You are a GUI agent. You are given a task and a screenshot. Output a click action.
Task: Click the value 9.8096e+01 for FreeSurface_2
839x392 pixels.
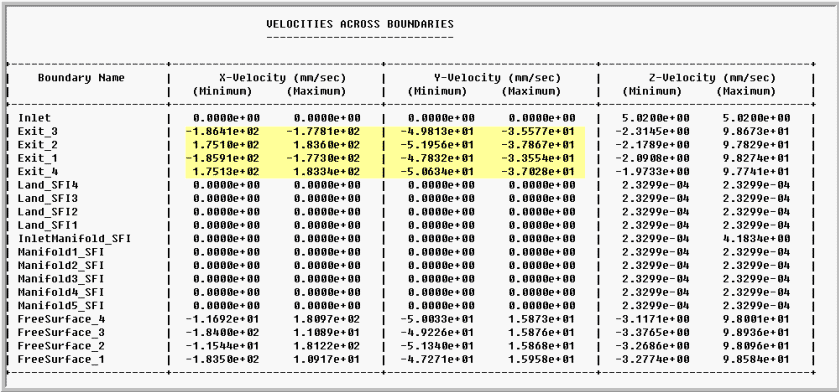[x=757, y=345]
